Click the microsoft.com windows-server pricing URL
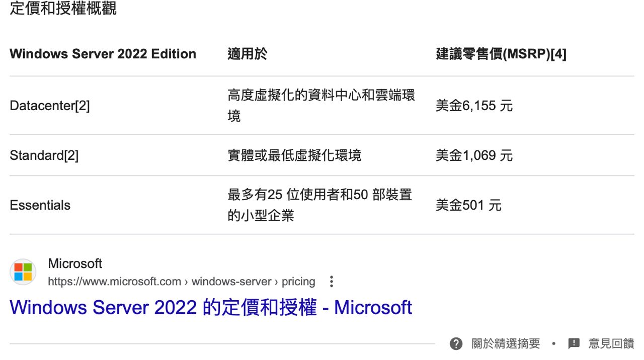The width and height of the screenshot is (644, 360). pyautogui.click(x=181, y=282)
